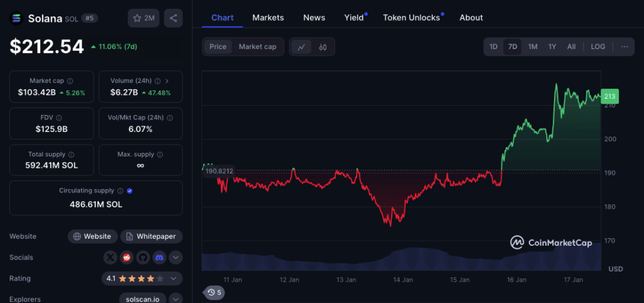Click the verified checkmark badge for circulating supply
The width and height of the screenshot is (644, 303).
130,191
